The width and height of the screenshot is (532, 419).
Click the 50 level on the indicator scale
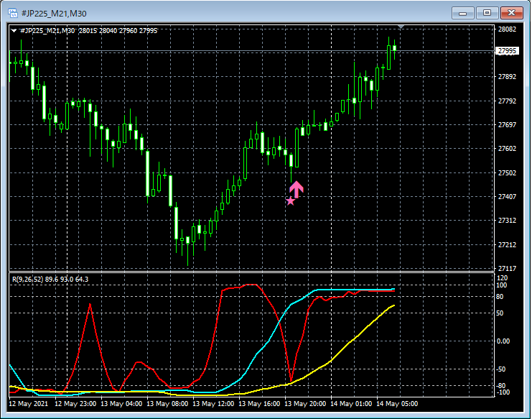500,313
